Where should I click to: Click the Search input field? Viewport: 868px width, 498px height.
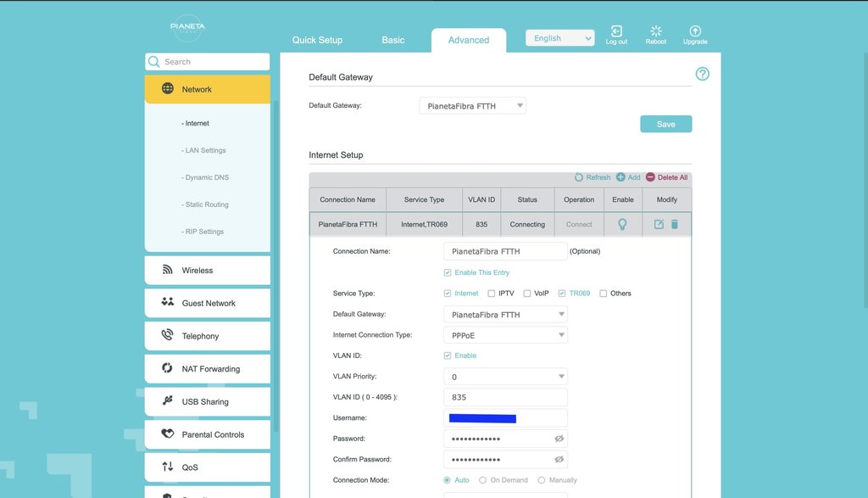pyautogui.click(x=208, y=61)
